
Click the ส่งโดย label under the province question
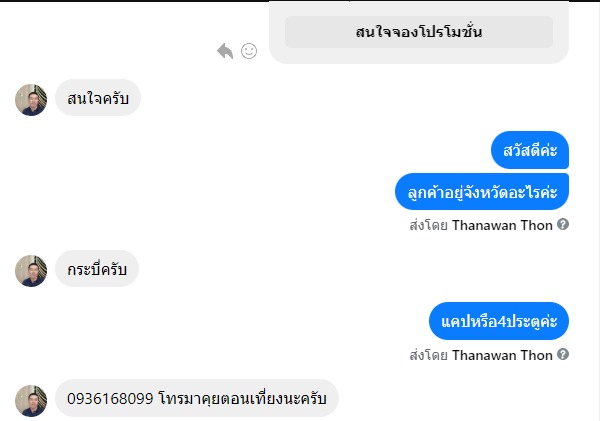pos(428,225)
